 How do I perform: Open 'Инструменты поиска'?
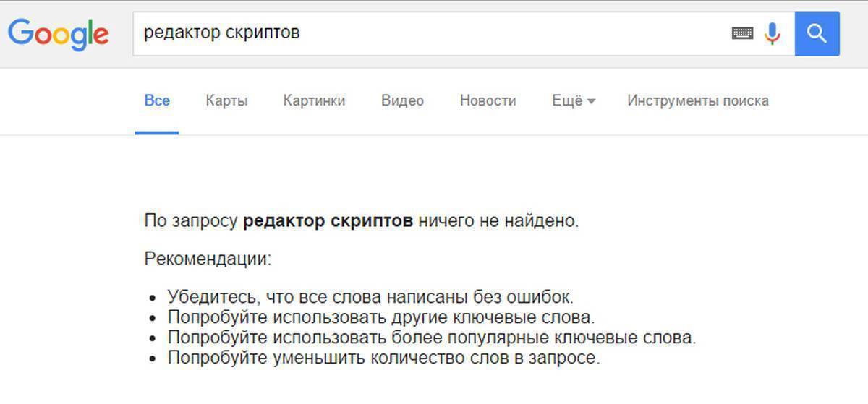coord(697,100)
